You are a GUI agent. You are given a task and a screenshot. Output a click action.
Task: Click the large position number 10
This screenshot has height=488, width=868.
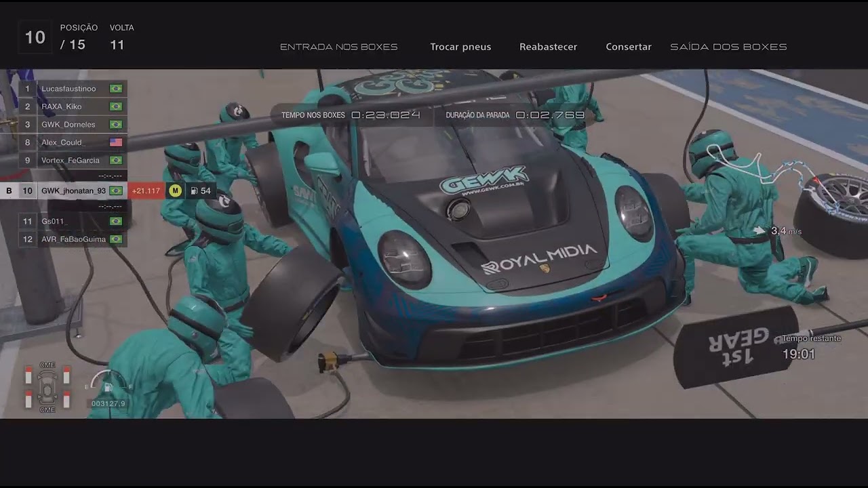(35, 38)
